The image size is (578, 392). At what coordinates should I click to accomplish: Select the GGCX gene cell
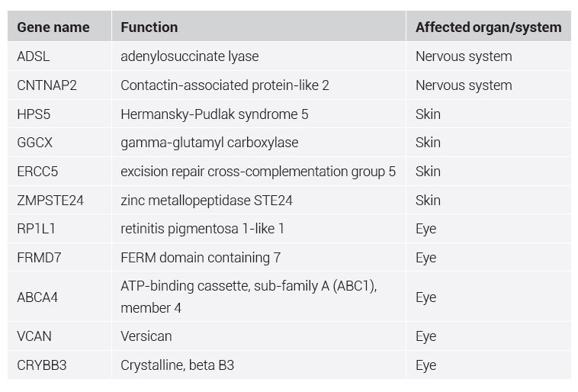click(x=35, y=143)
